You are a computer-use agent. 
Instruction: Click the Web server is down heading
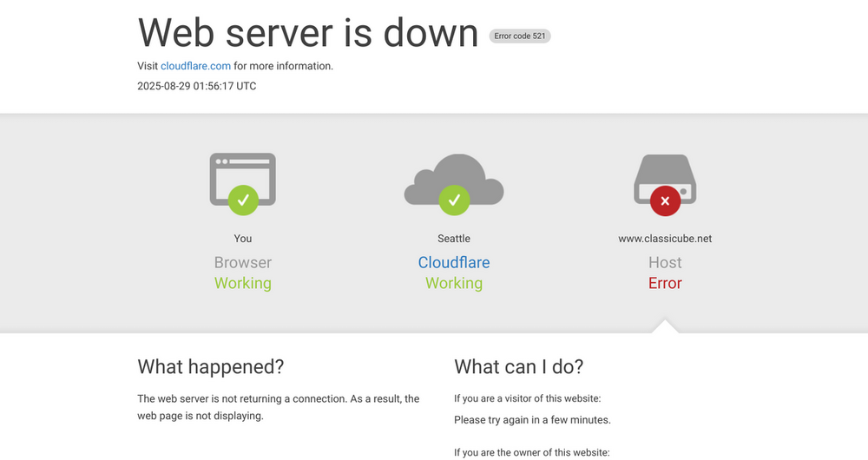pyautogui.click(x=308, y=33)
